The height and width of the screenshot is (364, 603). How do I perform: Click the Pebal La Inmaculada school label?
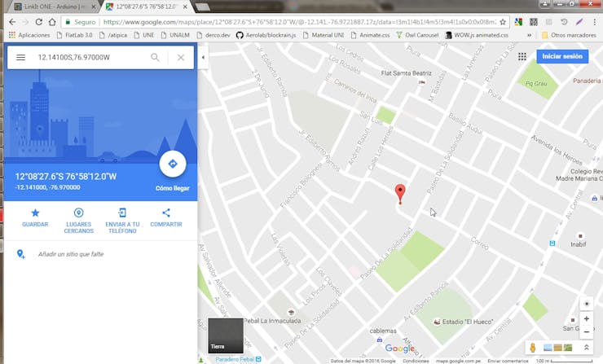click(x=272, y=321)
